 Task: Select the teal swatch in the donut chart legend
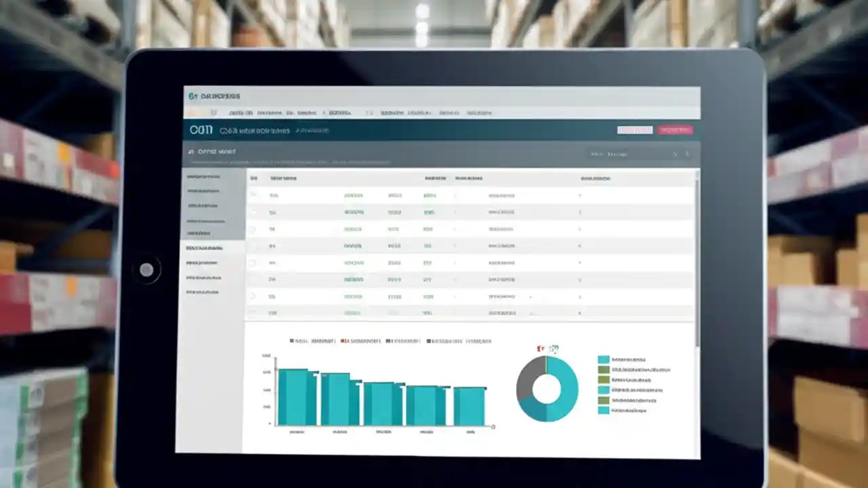604,359
